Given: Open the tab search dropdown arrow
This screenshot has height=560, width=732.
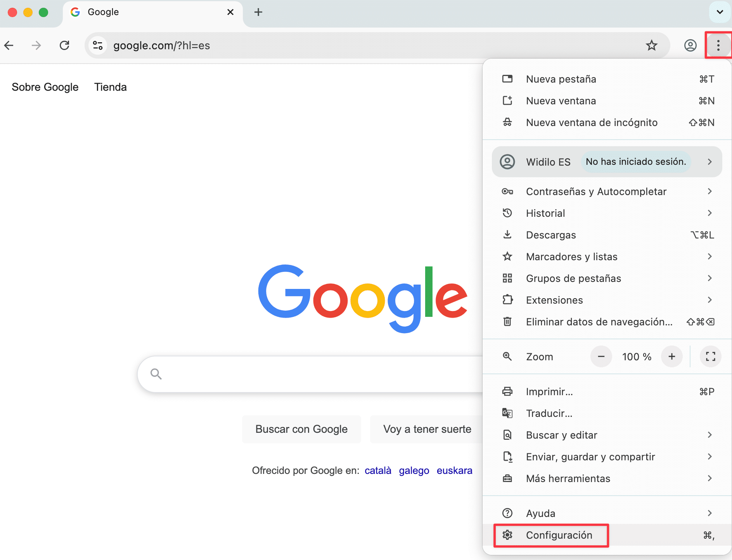Looking at the screenshot, I should [x=720, y=12].
